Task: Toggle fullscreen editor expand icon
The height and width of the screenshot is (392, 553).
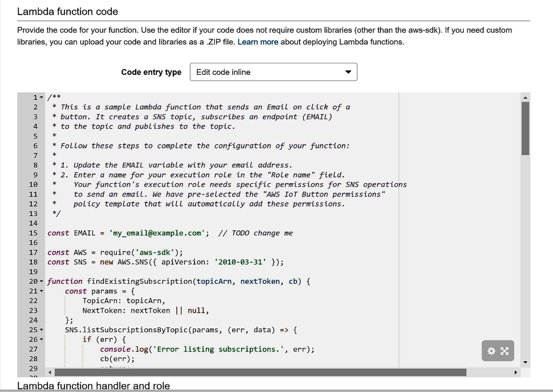Action: (504, 351)
